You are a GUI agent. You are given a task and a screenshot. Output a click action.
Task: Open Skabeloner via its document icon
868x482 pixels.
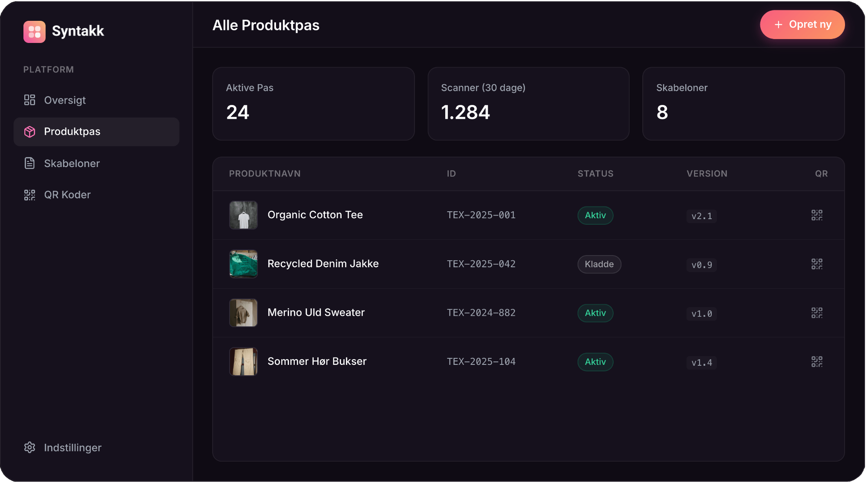[30, 163]
